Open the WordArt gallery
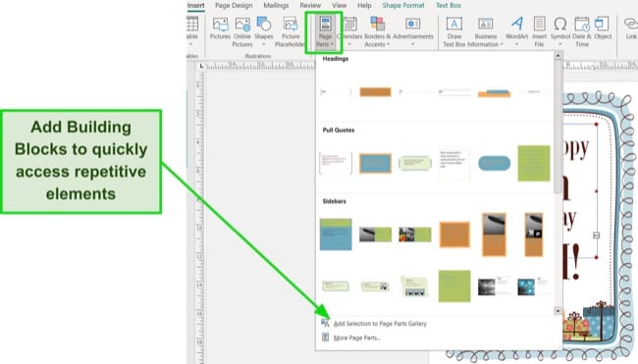The image size is (638, 364). (x=516, y=31)
